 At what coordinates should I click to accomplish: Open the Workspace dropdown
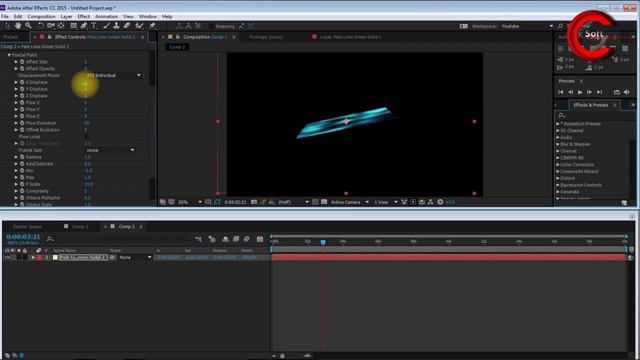(527, 26)
